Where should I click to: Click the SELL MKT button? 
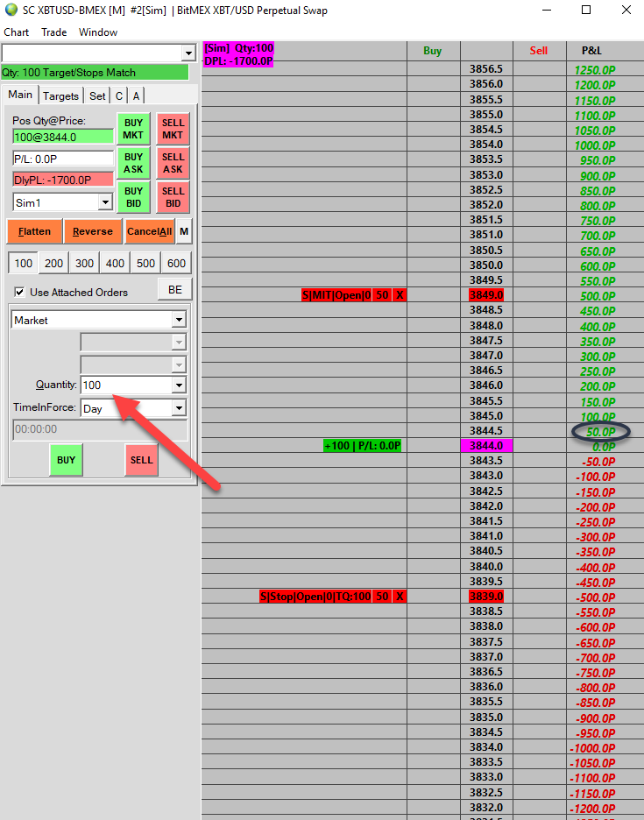[173, 129]
